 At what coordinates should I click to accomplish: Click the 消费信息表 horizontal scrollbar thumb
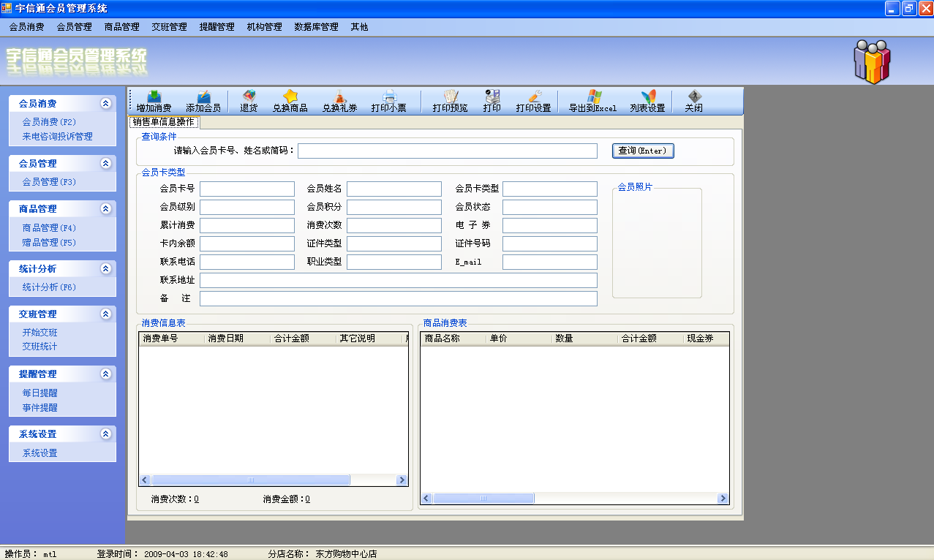tap(251, 480)
